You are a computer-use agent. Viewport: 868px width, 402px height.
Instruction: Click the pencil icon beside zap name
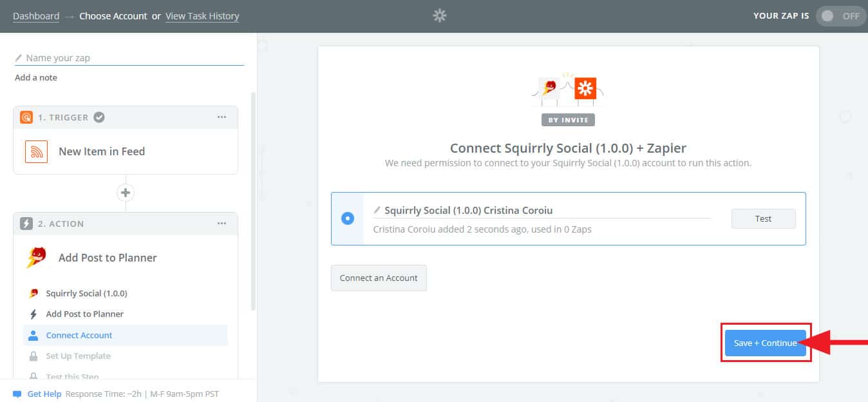coord(19,58)
